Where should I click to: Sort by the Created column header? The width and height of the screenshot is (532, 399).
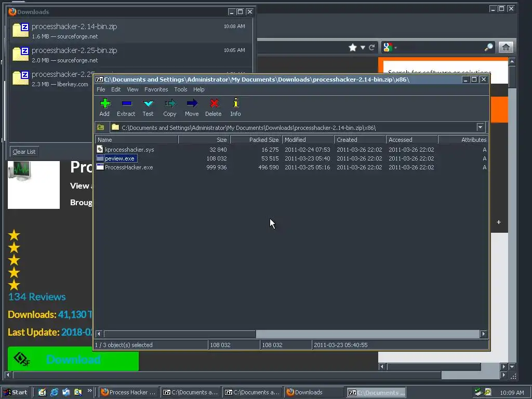[360, 139]
